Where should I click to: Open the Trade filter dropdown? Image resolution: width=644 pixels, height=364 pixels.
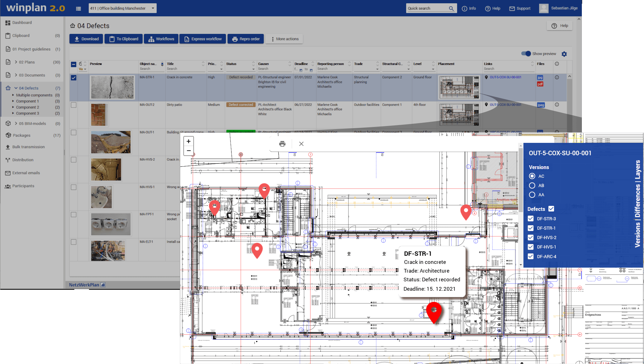click(377, 69)
